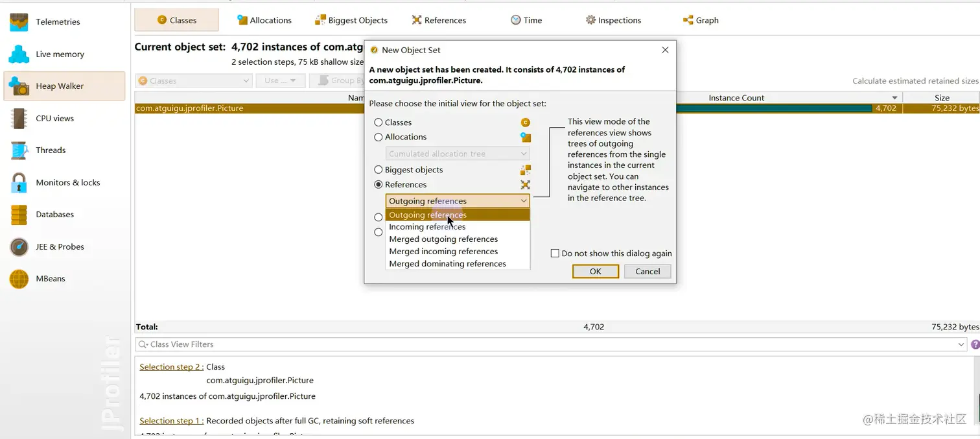
Task: Click the search icon in Class View Filters
Action: tap(143, 344)
